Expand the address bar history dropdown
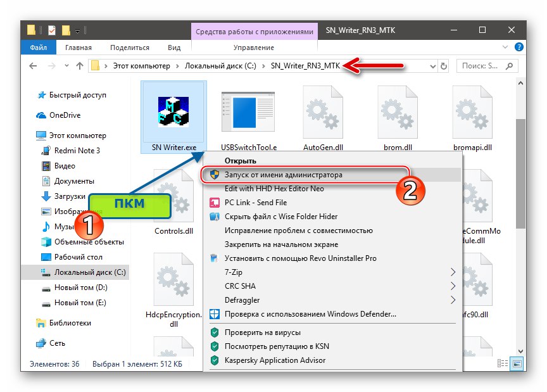547x392 pixels. pos(433,66)
